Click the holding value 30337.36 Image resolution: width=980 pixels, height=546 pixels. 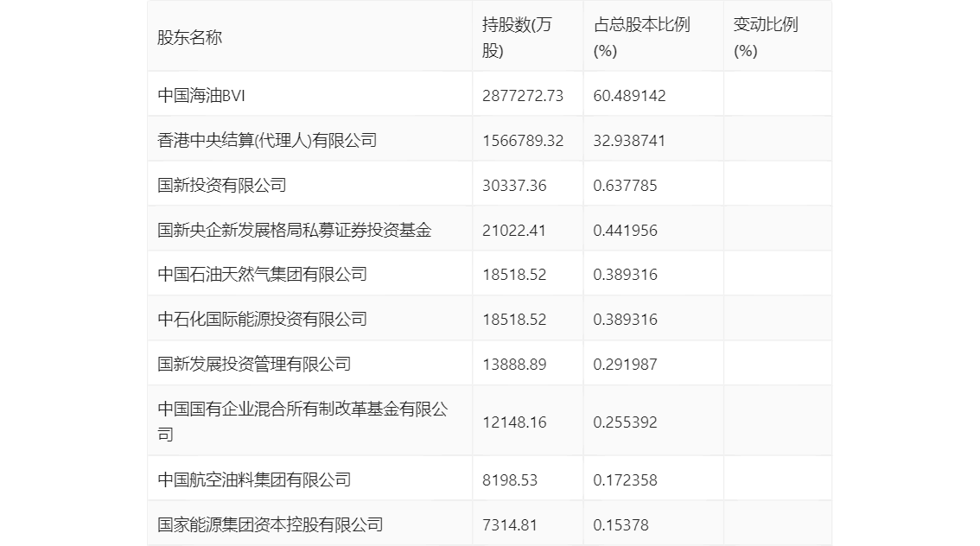click(514, 186)
